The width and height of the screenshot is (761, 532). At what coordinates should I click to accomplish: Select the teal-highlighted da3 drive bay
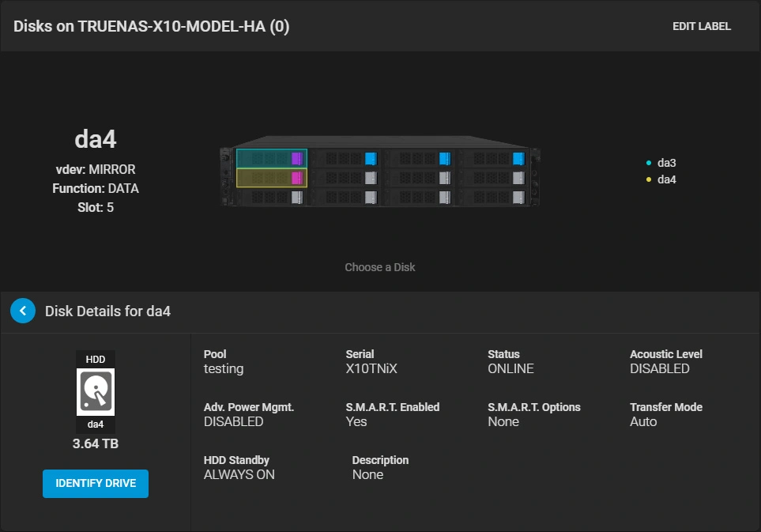click(x=272, y=158)
